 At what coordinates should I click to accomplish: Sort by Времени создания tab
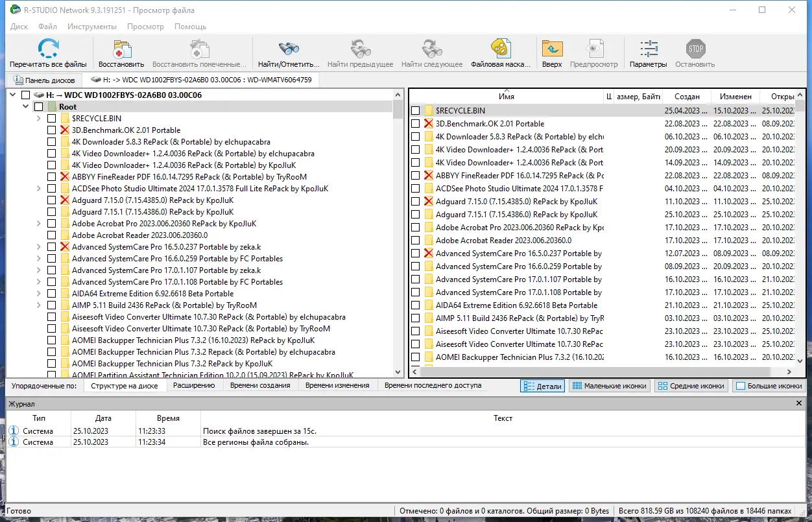(259, 385)
